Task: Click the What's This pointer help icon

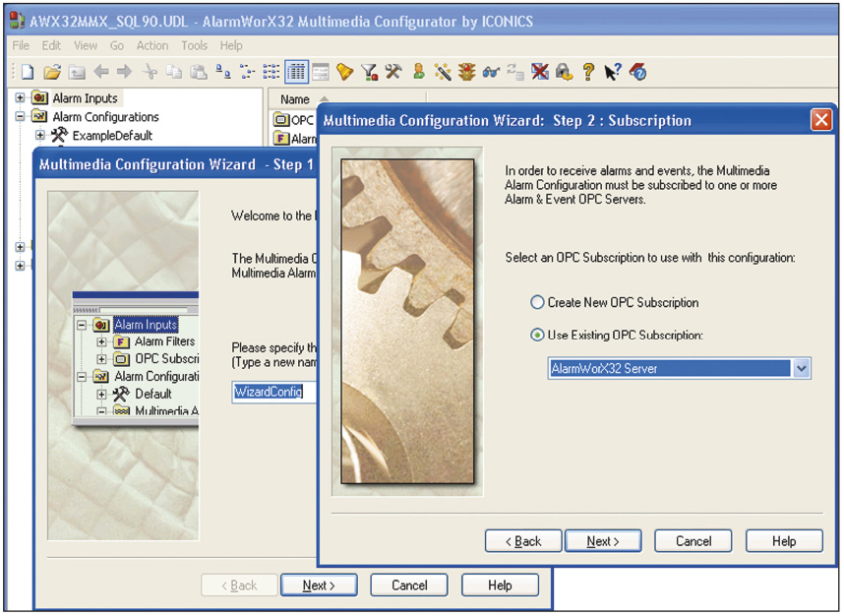Action: pos(613,72)
